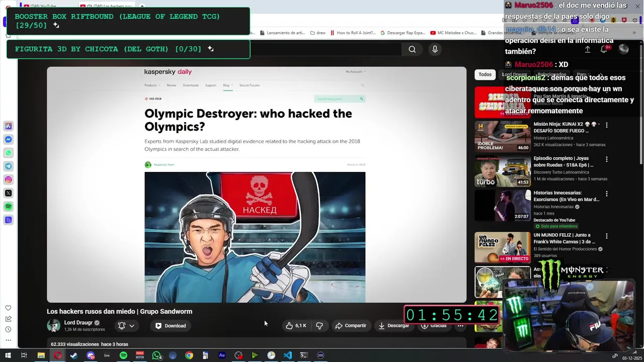Open the Joyas sobre Ruedas turbo thumbnail
This screenshot has width=644, height=362.
(x=502, y=171)
